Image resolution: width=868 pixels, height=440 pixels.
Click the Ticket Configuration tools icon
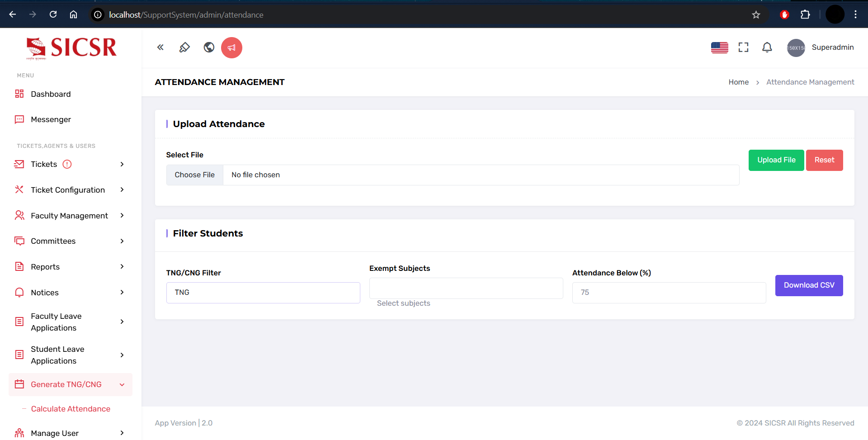(x=19, y=189)
